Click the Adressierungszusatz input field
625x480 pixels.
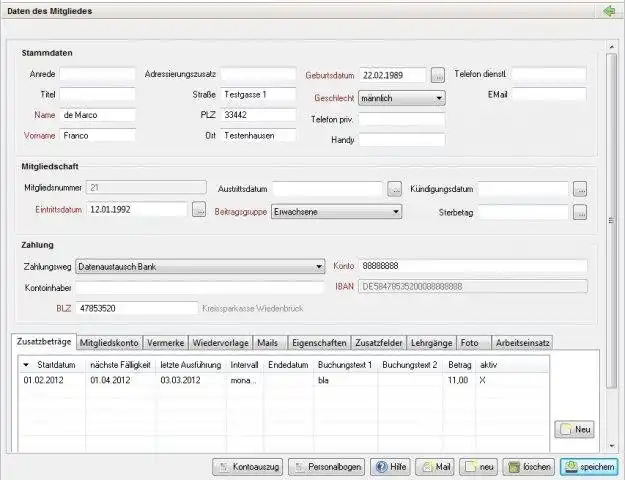[x=258, y=74]
